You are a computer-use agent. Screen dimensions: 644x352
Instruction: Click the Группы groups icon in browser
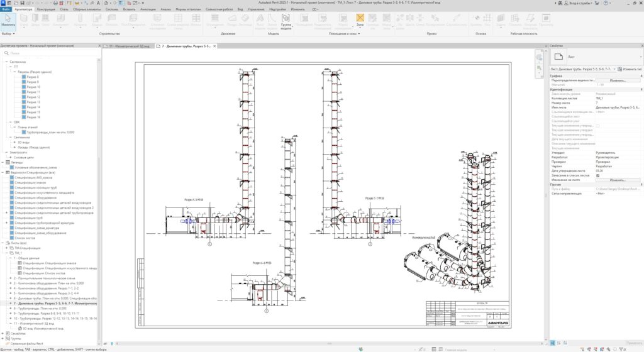click(8, 338)
